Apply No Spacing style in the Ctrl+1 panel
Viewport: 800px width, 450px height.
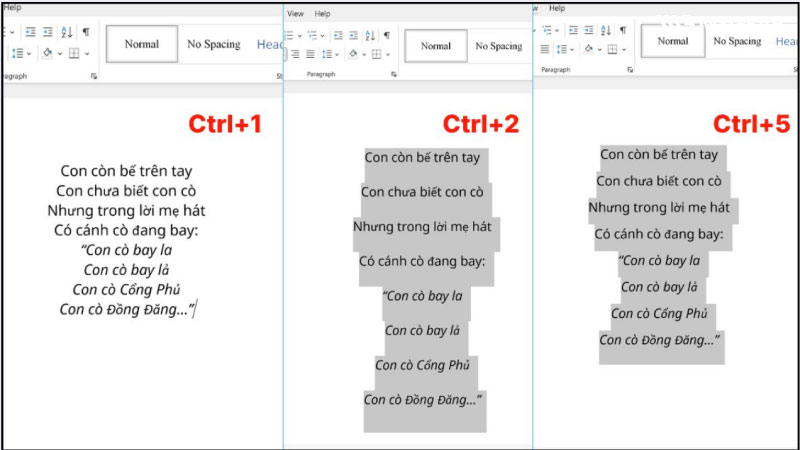(x=214, y=44)
